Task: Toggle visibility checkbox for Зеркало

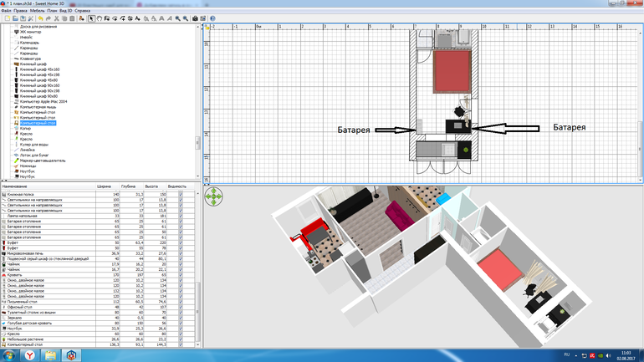Action: click(180, 317)
